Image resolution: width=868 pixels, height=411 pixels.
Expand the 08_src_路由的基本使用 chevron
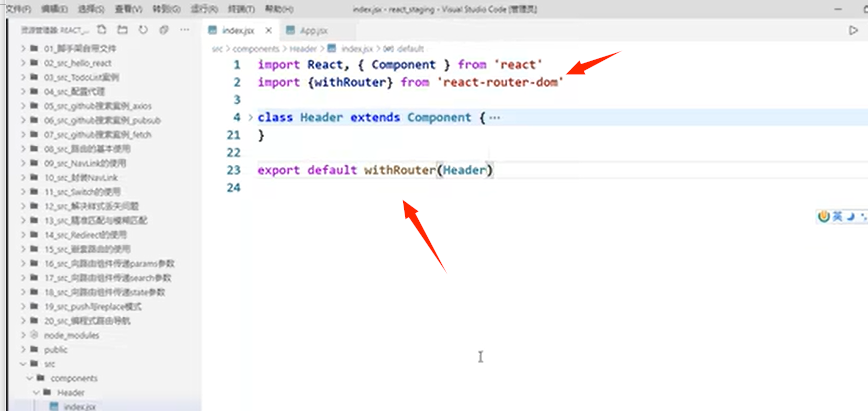tap(23, 149)
